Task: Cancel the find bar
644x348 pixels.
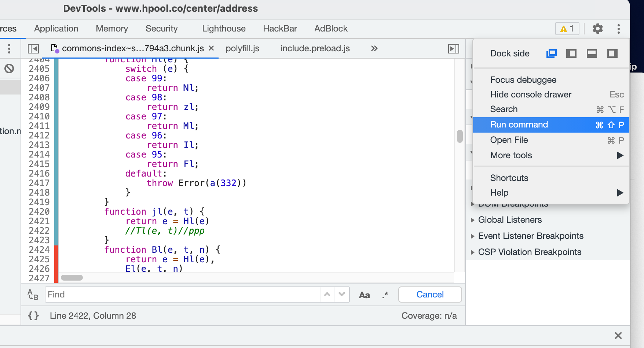Action: click(x=430, y=295)
